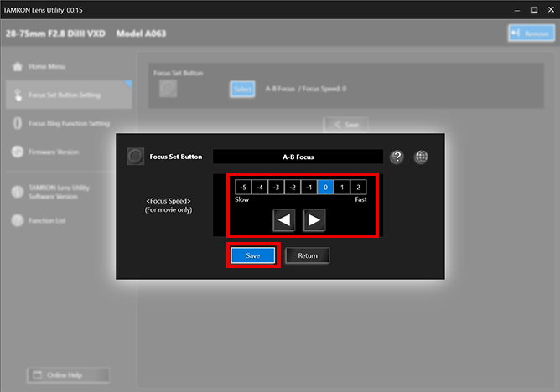The width and height of the screenshot is (560, 392).
Task: Click "Model A063" text
Action: 141,34
